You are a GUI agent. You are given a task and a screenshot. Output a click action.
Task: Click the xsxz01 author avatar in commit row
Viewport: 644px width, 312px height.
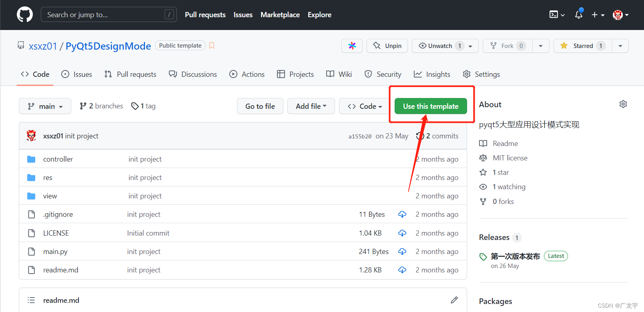tap(31, 136)
